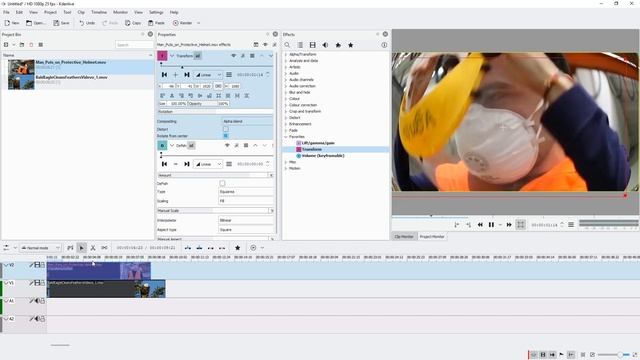Click the Render button
This screenshot has height=360, width=640.
pyautogui.click(x=182, y=23)
